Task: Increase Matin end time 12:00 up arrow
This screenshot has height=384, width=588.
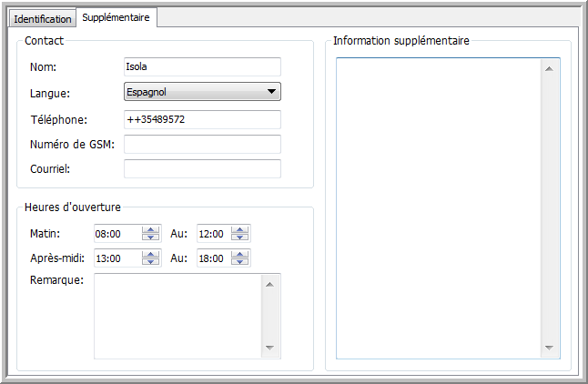Action: (x=240, y=229)
